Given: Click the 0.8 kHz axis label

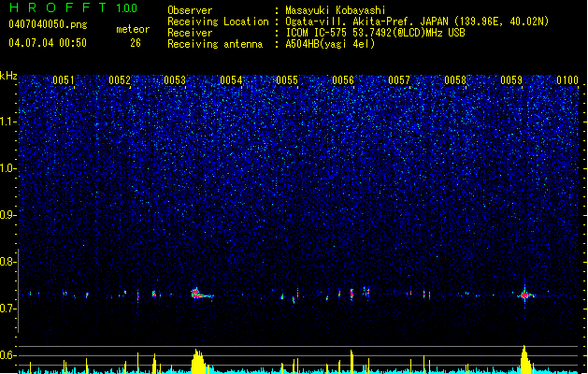Looking at the screenshot, I should (x=7, y=262).
